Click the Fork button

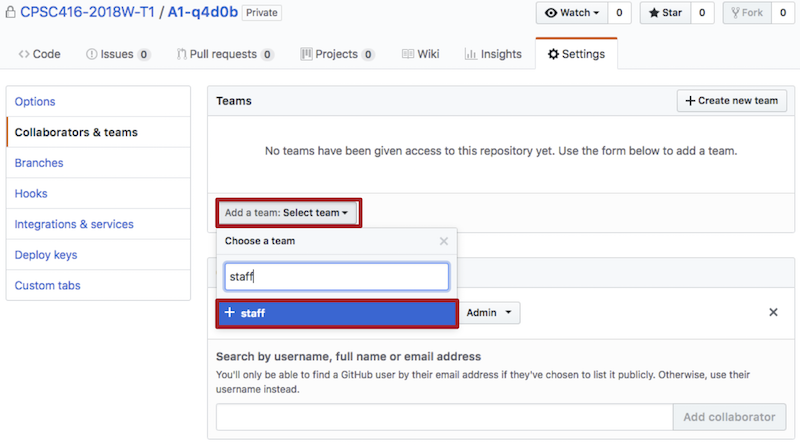[747, 13]
